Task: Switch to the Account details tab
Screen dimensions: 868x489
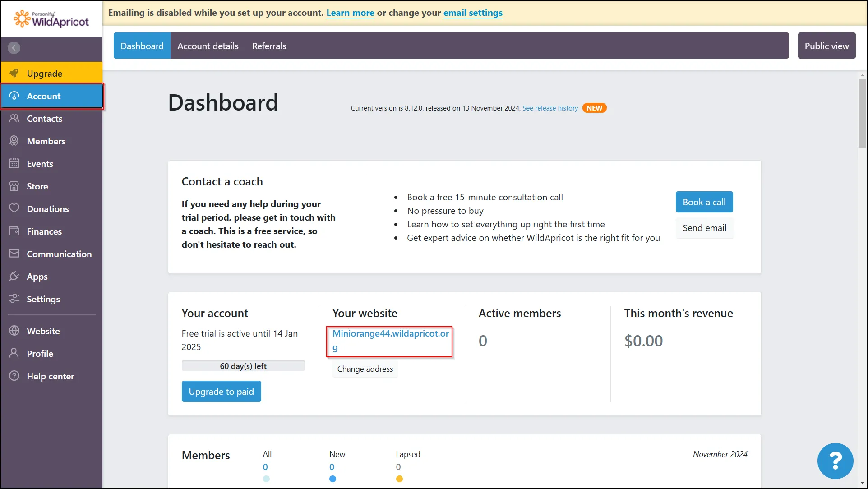Action: (208, 46)
